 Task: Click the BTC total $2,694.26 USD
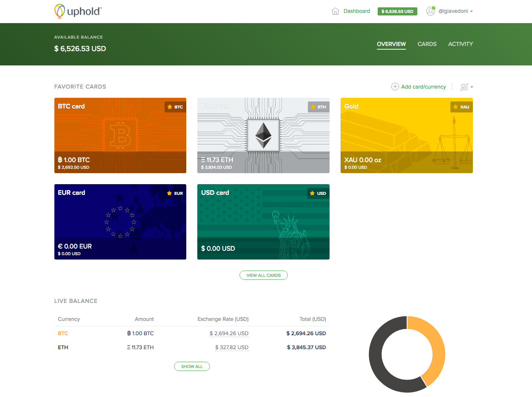click(306, 333)
